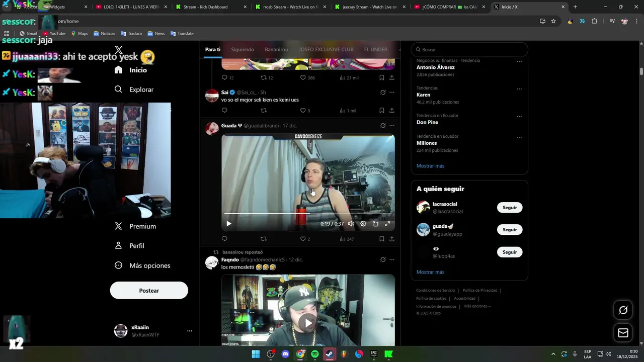Viewport: 644px width, 362px height.
Task: Open Grok icon on Sai's post
Action: [383, 93]
